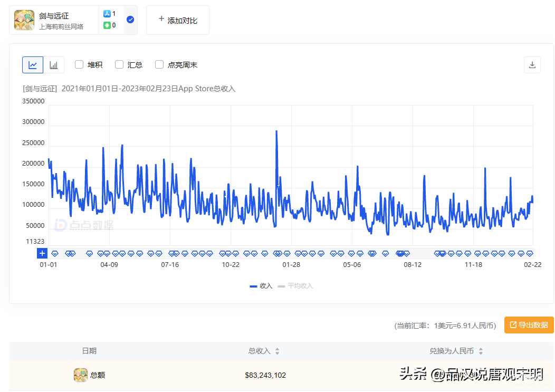Screen dimensions: 555x392
Task: Switch to bar chart view
Action: tap(53, 65)
